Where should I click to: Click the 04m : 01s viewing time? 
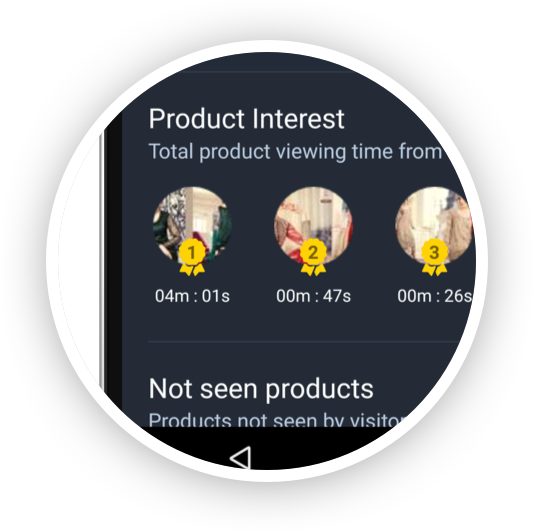192,296
